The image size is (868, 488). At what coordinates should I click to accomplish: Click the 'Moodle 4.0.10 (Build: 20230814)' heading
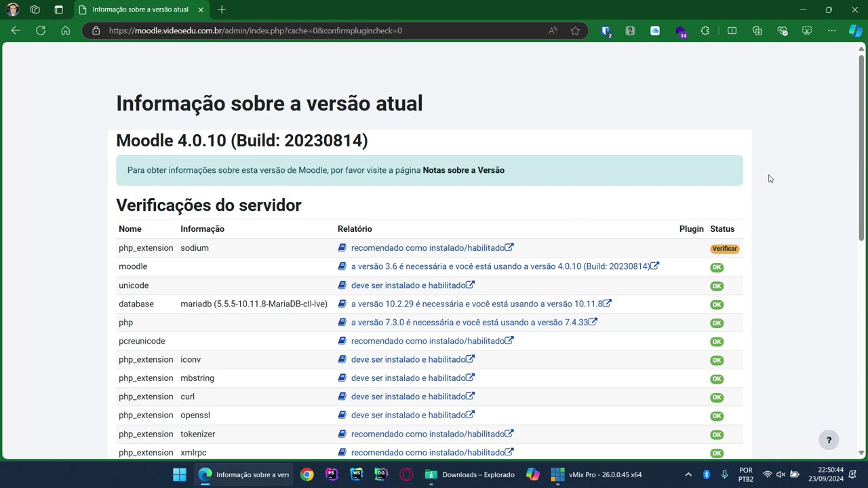click(x=242, y=140)
